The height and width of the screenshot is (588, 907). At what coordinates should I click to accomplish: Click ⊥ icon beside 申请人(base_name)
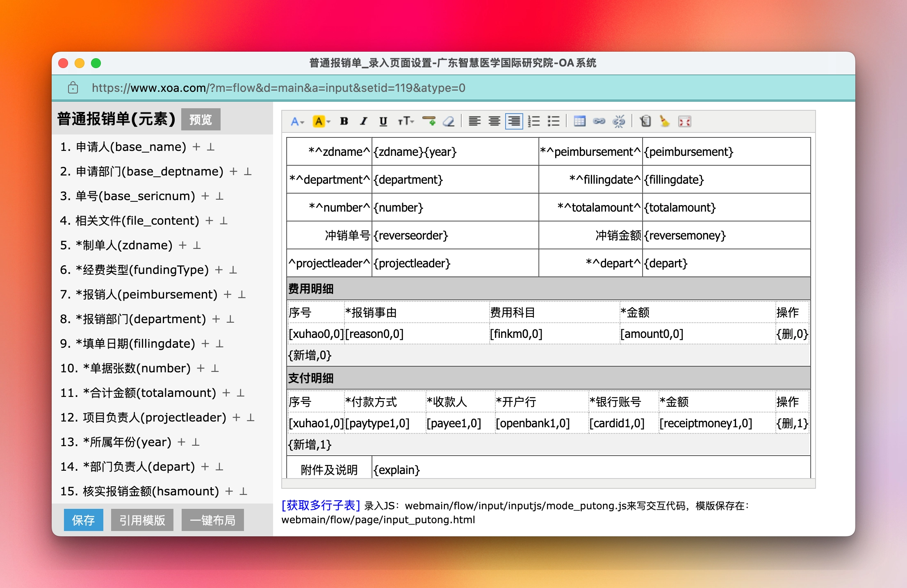coord(211,147)
